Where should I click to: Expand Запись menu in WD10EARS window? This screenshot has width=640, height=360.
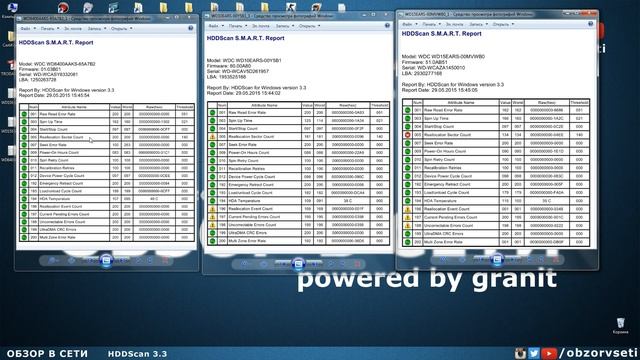(285, 26)
